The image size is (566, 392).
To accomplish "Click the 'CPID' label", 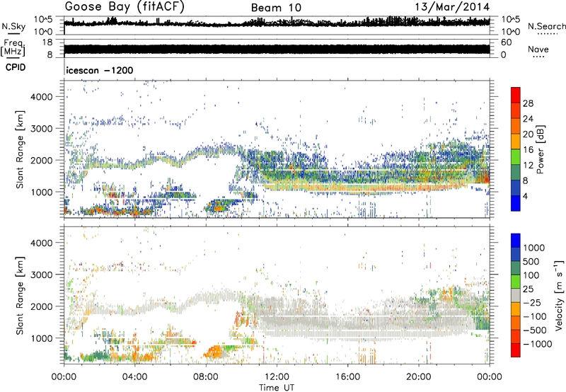I will [16, 67].
